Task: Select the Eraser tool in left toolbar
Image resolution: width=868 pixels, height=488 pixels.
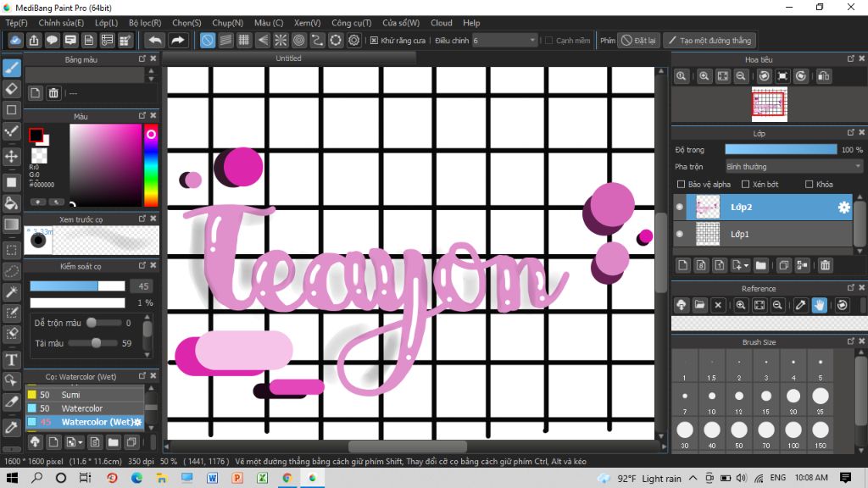Action: point(11,88)
